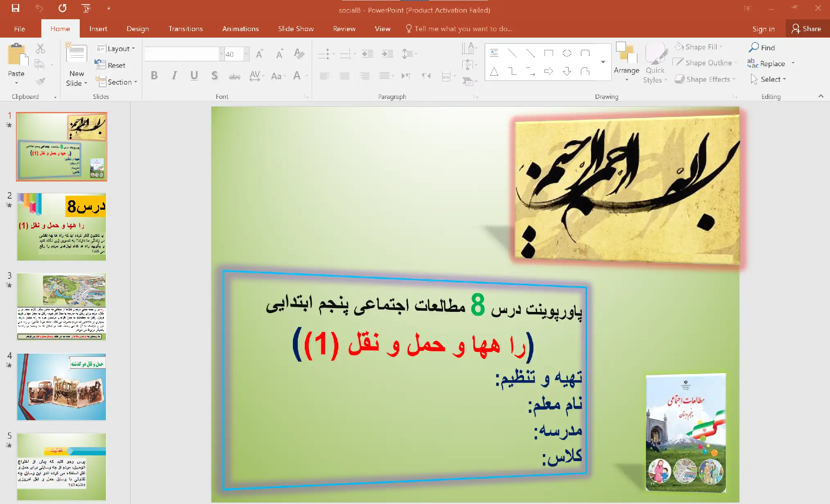Toggle Numbering list formatting
Viewport: 830px width, 504px height.
(344, 54)
